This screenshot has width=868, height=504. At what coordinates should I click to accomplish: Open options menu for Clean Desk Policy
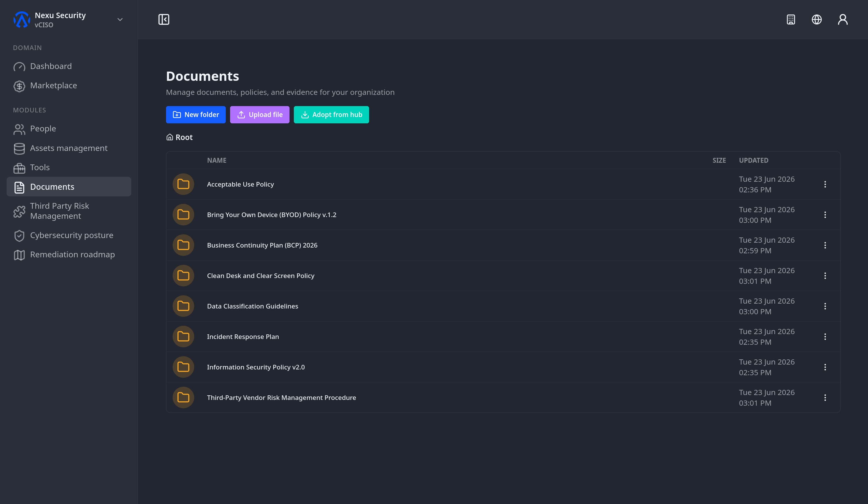[825, 276]
